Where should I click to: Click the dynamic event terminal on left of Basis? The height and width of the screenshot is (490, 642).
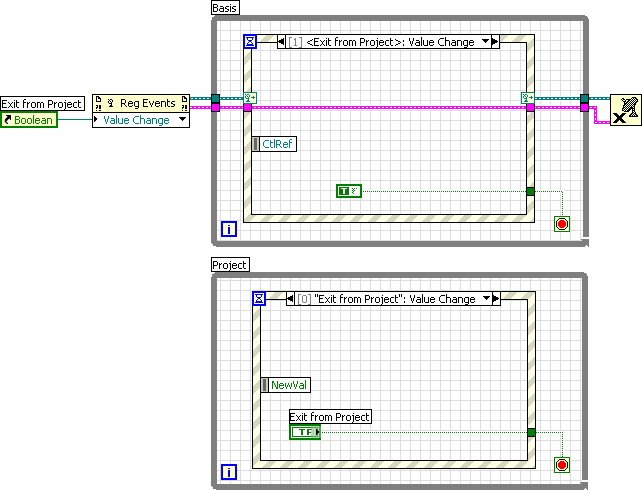250,98
